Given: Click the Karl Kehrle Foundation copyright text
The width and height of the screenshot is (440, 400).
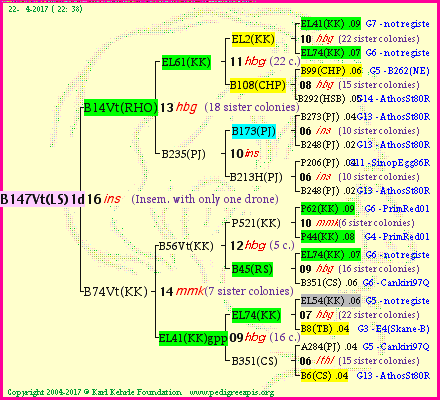Looking at the screenshot, I should coord(95,392).
